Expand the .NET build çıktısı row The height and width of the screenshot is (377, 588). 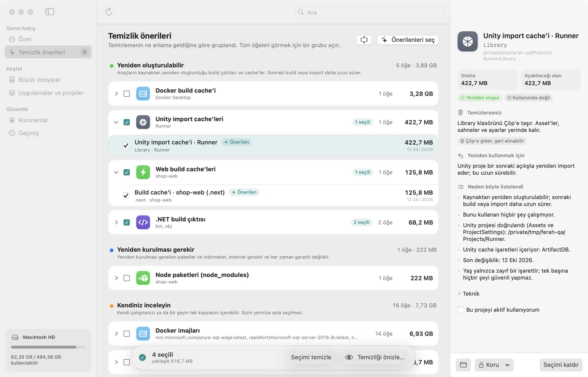coord(116,222)
